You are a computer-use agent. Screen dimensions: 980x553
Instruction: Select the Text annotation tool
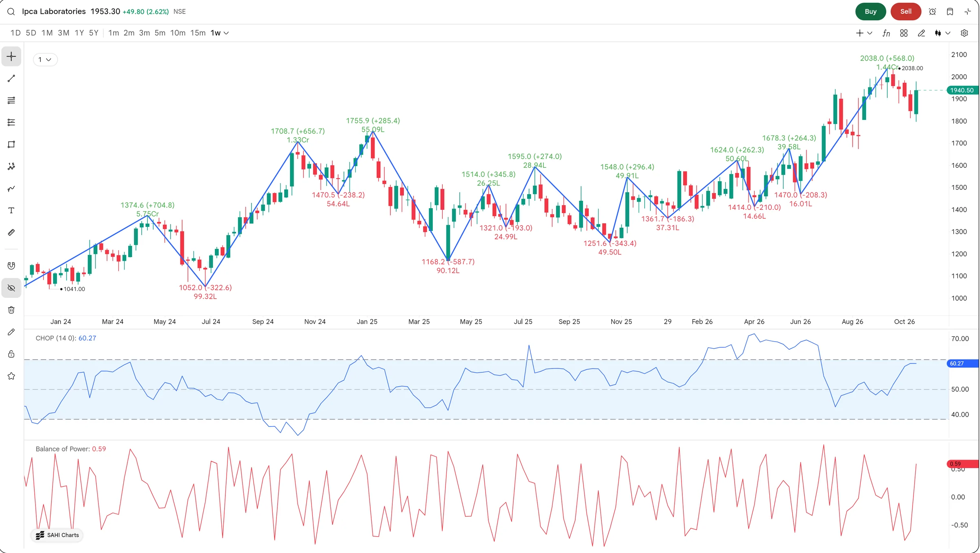pos(11,211)
